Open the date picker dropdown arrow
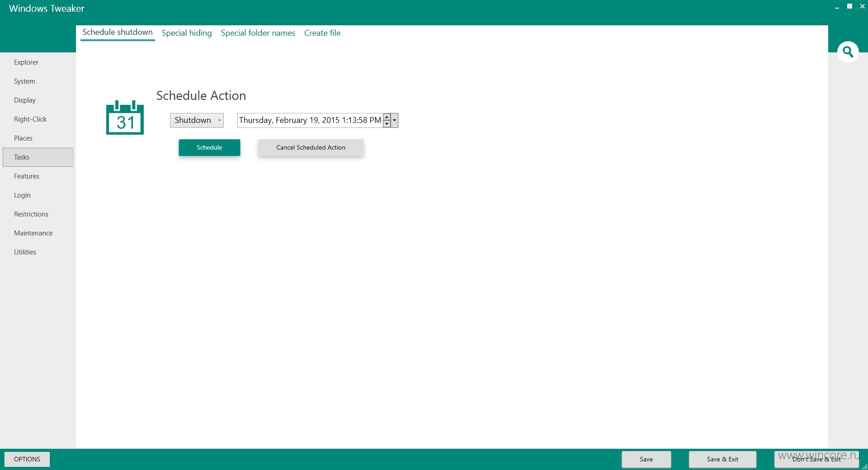This screenshot has width=868, height=470. pos(395,120)
